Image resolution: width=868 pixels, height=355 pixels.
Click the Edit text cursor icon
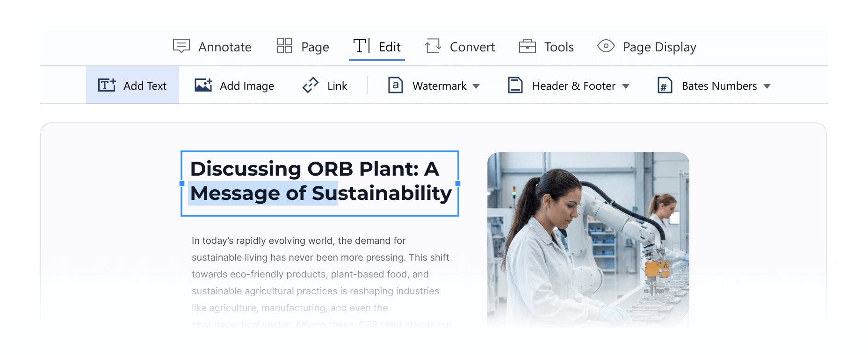coord(361,46)
